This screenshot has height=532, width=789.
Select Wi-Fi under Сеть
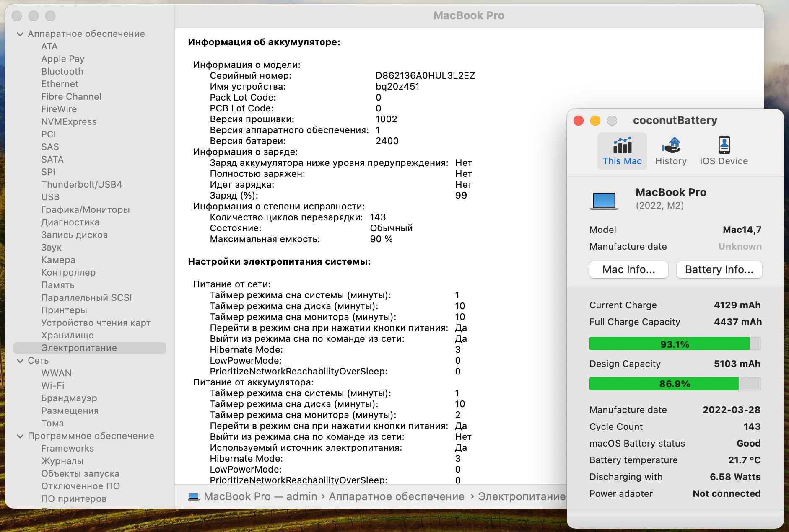pos(53,386)
